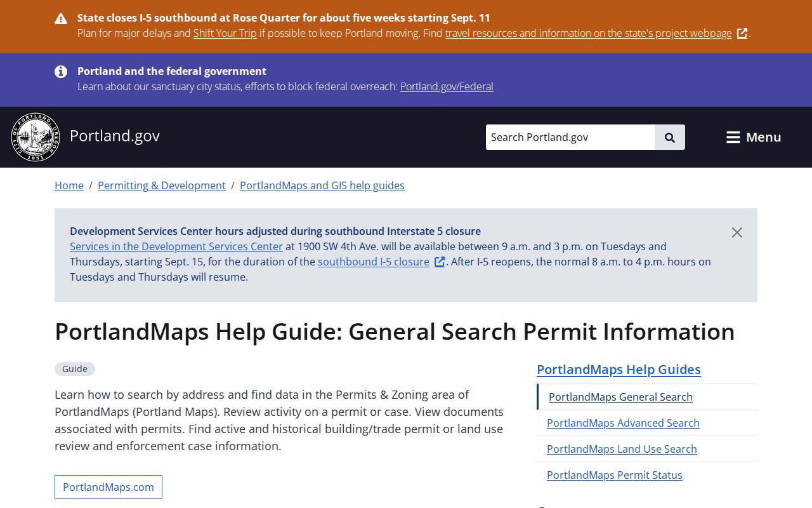Click the PortlandMaps.com button
812x508 pixels.
point(108,487)
